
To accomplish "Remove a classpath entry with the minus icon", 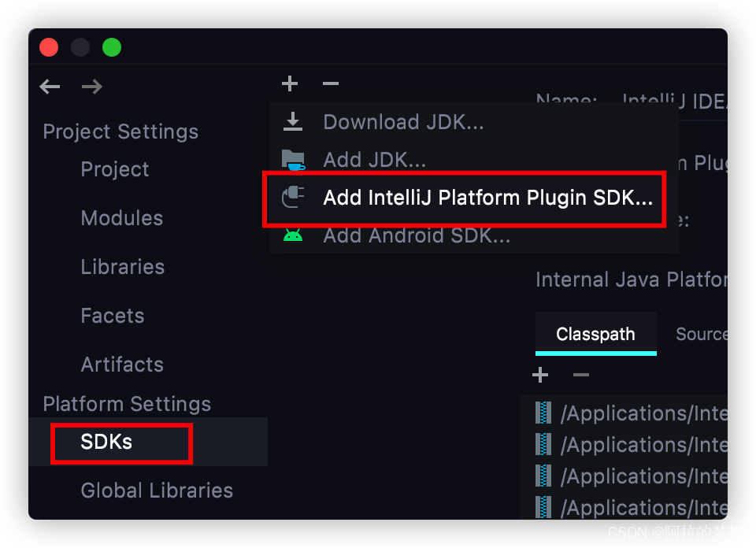I will click(581, 375).
